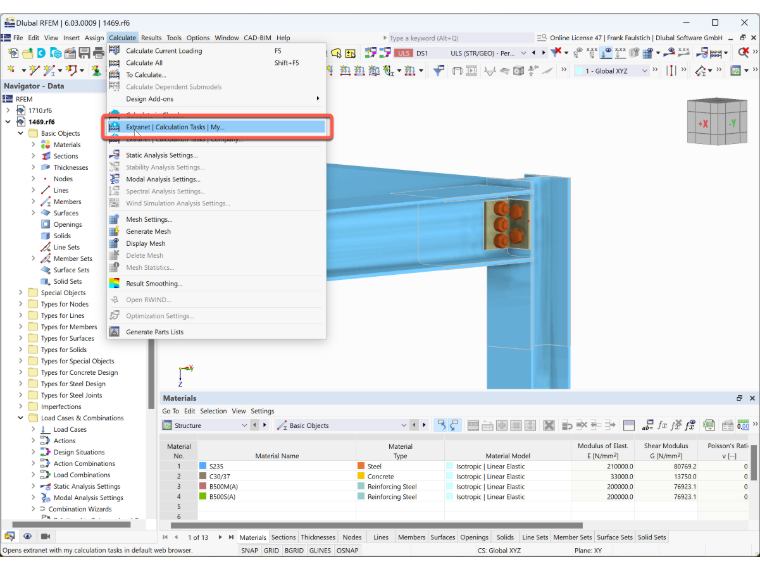This screenshot has width=760, height=570.
Task: Click the eye icon at navigator bottom
Action: click(x=28, y=536)
